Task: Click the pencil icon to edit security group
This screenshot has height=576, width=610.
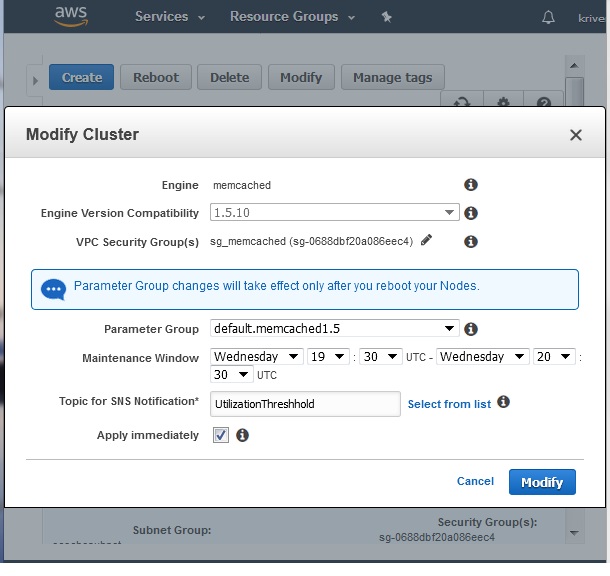Action: pos(427,240)
